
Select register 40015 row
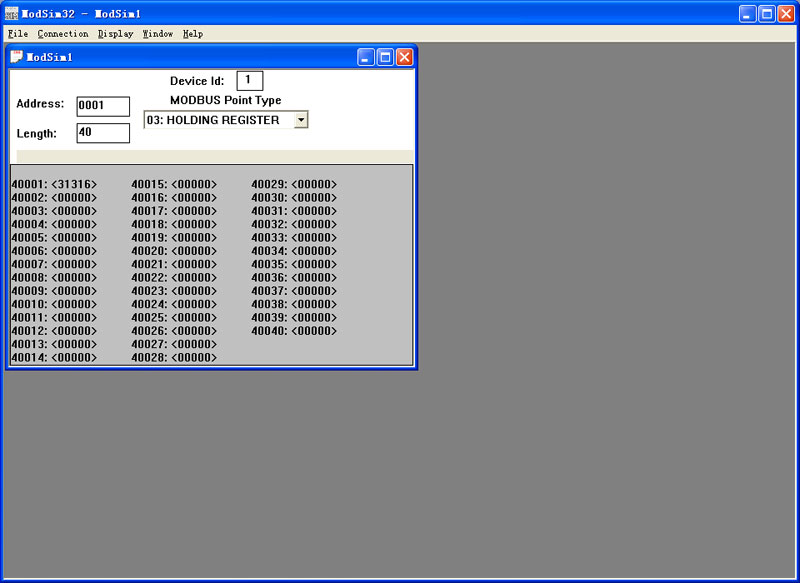[x=174, y=184]
